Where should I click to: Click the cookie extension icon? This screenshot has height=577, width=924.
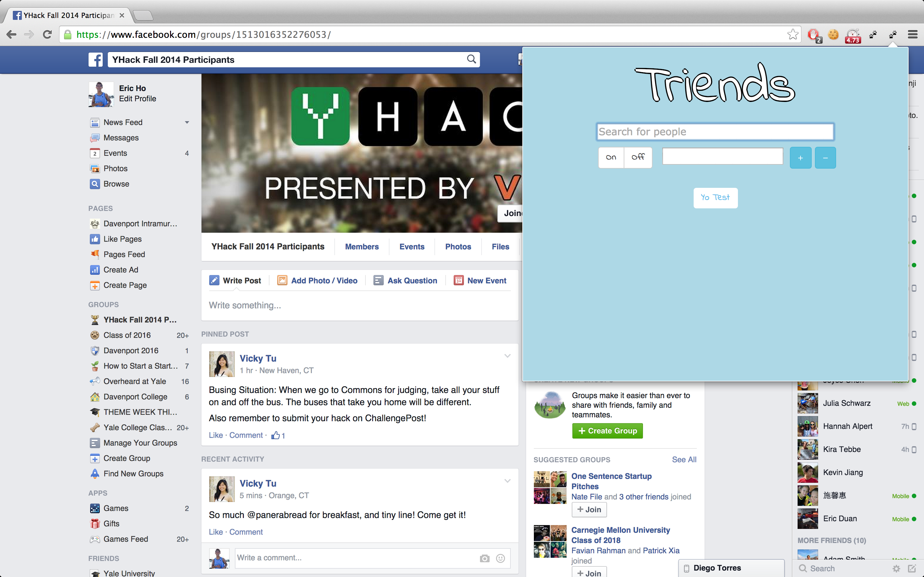(x=833, y=34)
